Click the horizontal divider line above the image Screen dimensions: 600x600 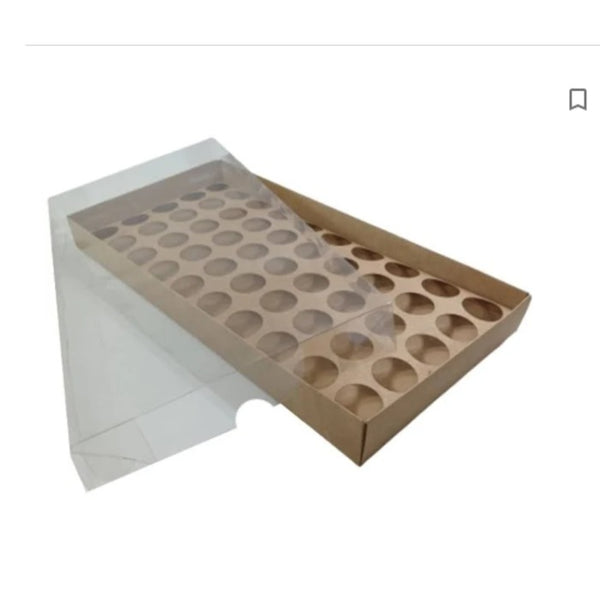point(312,45)
